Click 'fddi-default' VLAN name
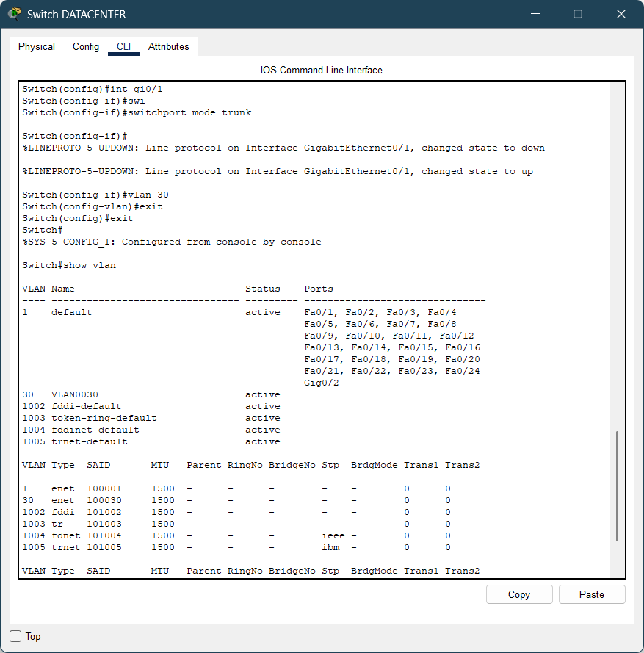 (x=87, y=406)
